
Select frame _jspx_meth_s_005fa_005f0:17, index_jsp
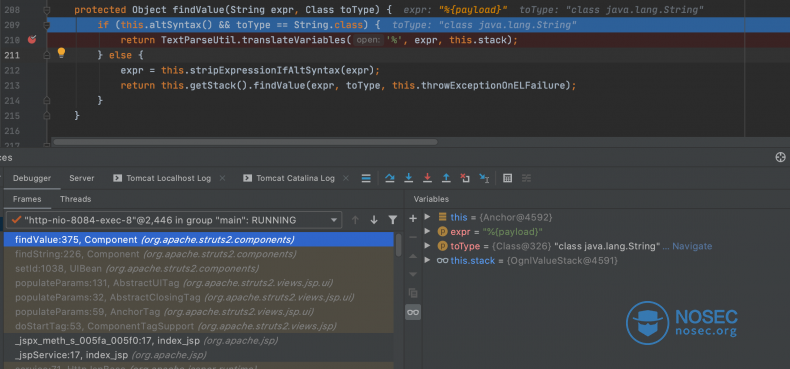pyautogui.click(x=199, y=341)
